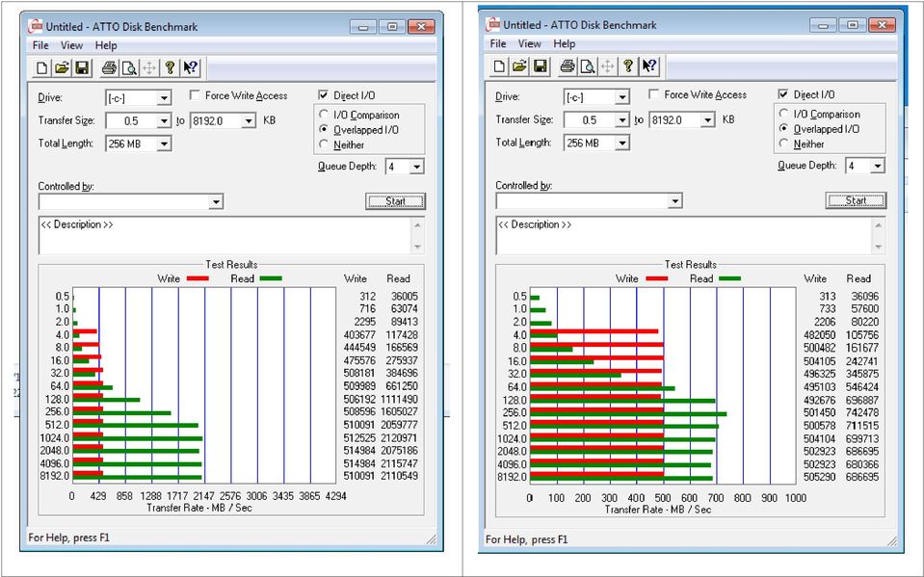This screenshot has width=924, height=577.
Task: Click Print Preview icon in left window toolbar
Action: (129, 67)
